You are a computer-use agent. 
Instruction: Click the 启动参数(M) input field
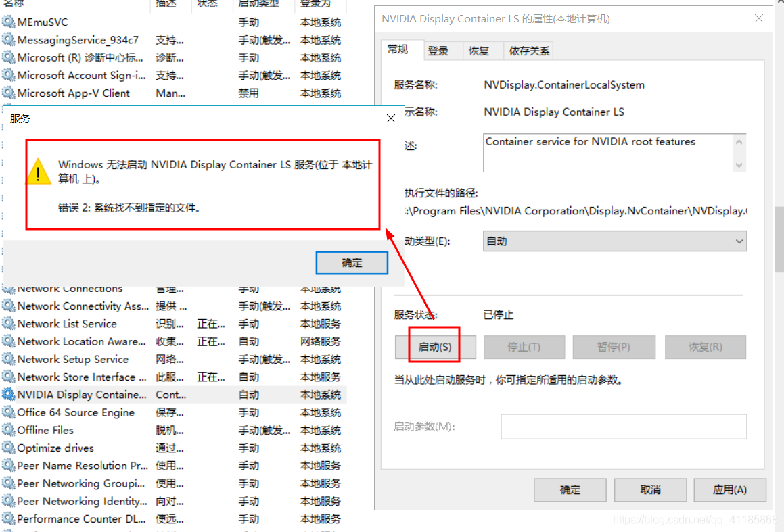pos(624,427)
